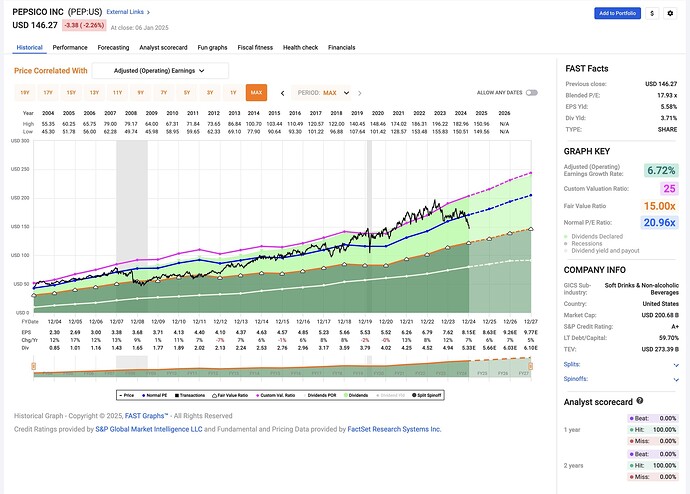
Task: Open the FAST Graphs copyright link
Action: [147, 416]
